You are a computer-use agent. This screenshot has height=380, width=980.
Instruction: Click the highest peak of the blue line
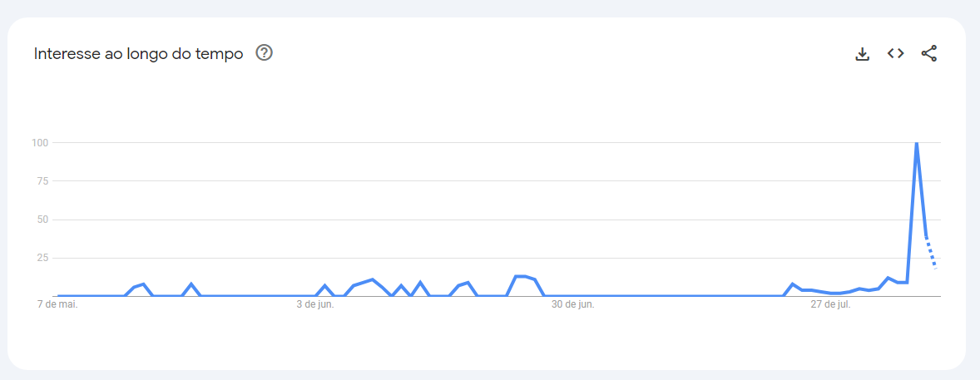[x=916, y=144]
